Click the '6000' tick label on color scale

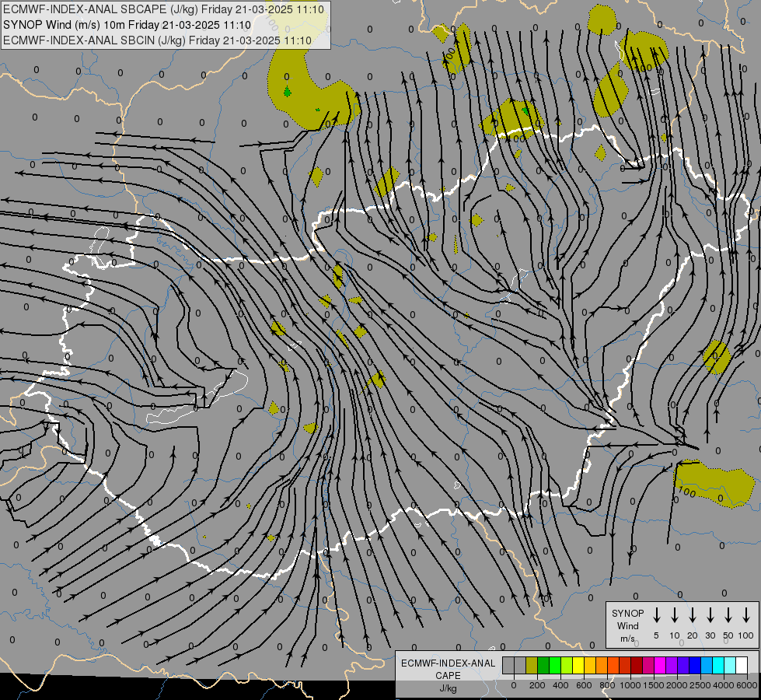[747, 685]
